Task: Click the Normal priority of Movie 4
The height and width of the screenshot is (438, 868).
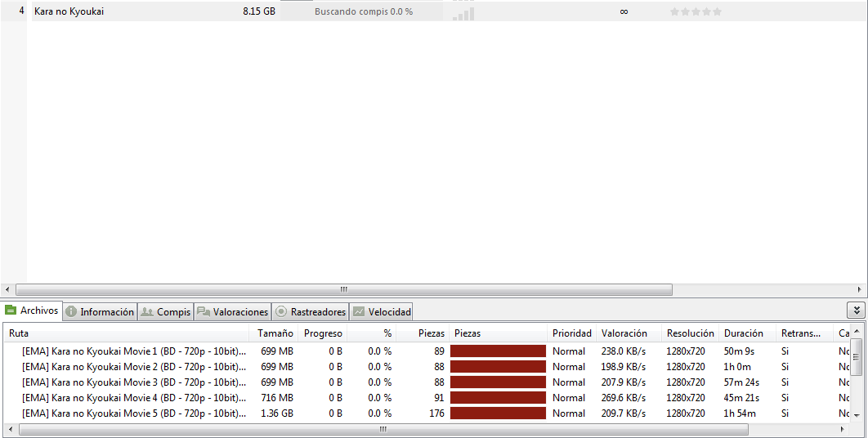Action: (x=569, y=398)
